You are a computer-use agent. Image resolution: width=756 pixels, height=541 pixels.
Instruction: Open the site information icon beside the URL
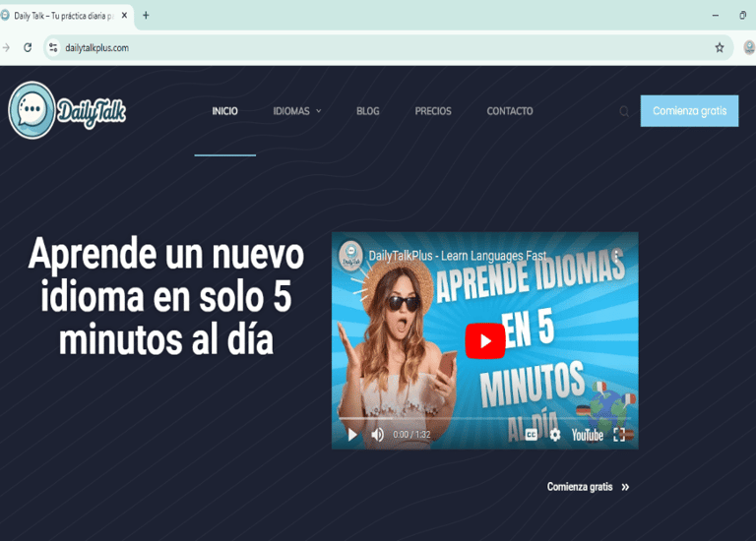pyautogui.click(x=53, y=47)
